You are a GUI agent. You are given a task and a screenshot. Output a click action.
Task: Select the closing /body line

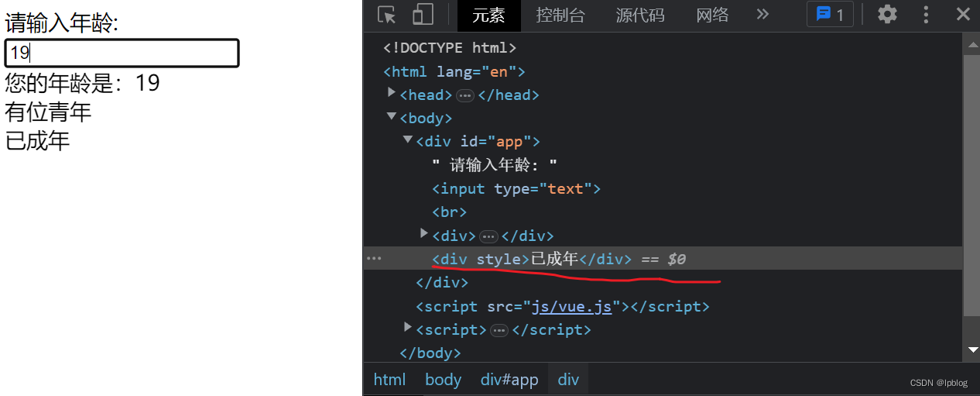point(430,353)
